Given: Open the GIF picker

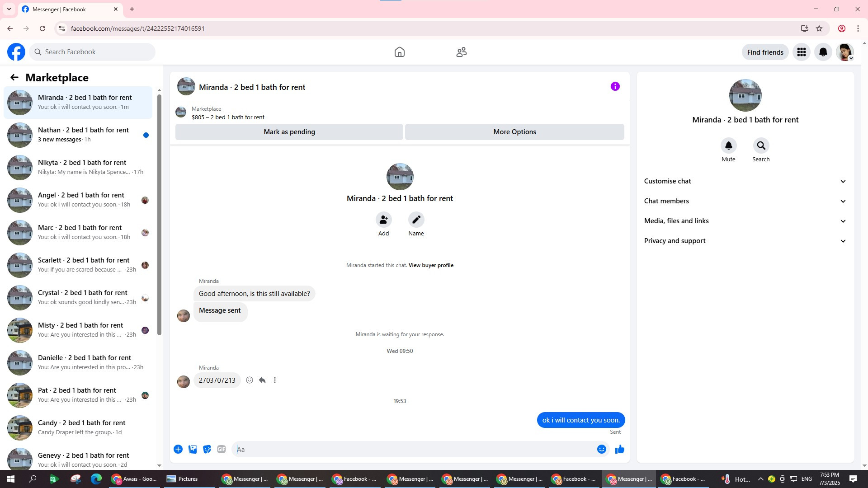Looking at the screenshot, I should 221,449.
